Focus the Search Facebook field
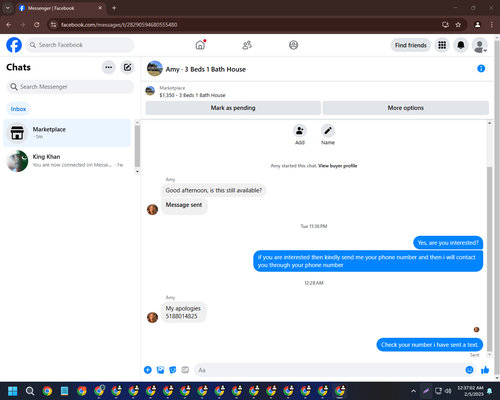This screenshot has height=400, width=500. click(x=80, y=45)
